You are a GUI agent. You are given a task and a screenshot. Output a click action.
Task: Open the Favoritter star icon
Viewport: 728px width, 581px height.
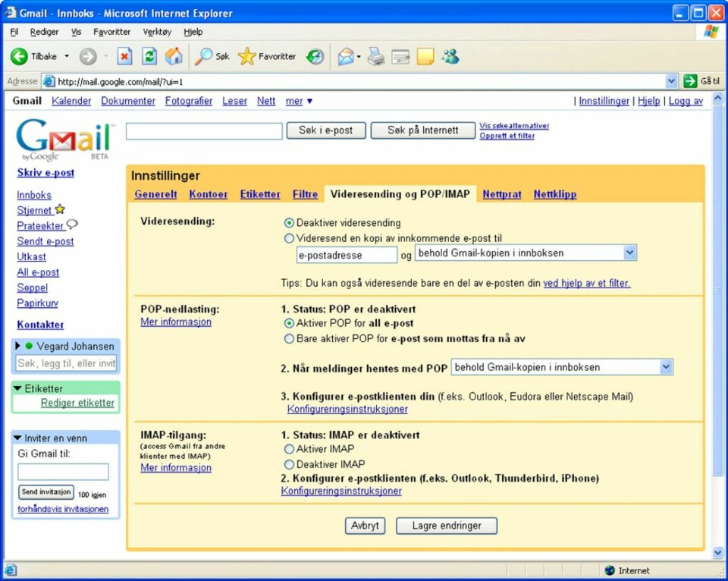tap(246, 57)
